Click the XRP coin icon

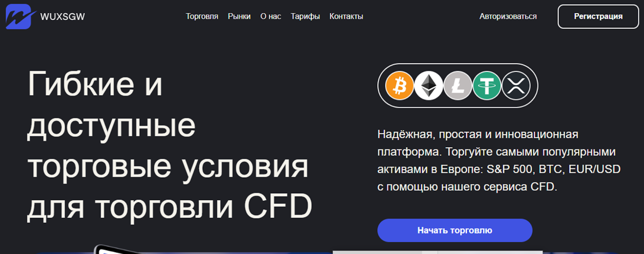[x=516, y=85]
